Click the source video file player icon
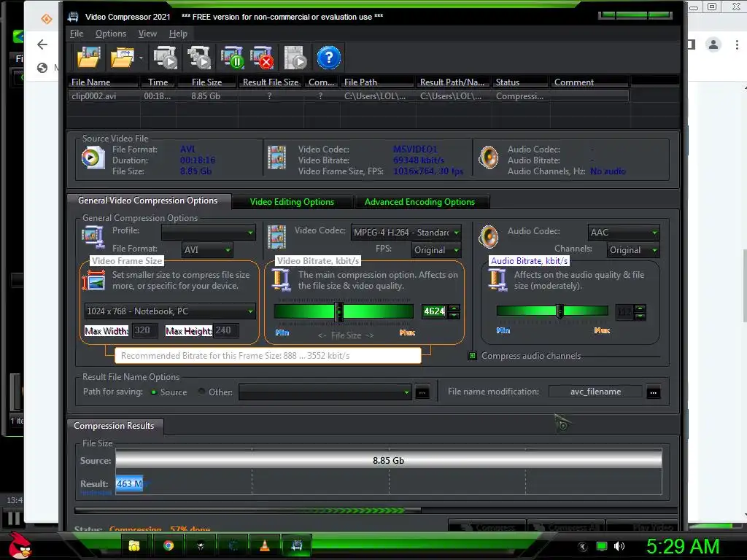Image resolution: width=747 pixels, height=560 pixels. (x=93, y=158)
